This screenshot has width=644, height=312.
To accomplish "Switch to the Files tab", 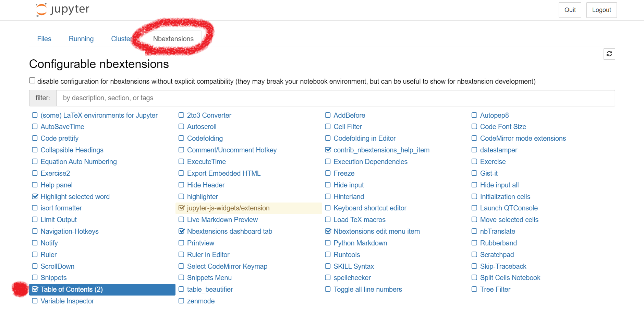I will click(x=44, y=39).
